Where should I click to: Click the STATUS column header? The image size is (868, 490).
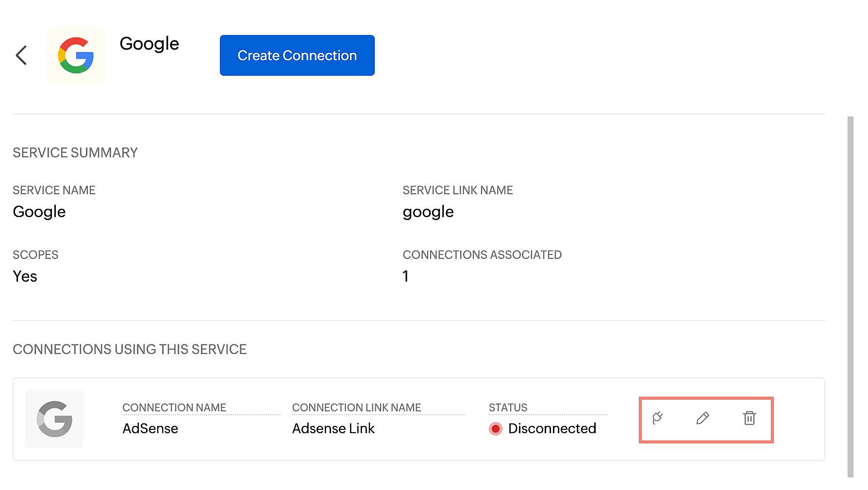pyautogui.click(x=508, y=408)
